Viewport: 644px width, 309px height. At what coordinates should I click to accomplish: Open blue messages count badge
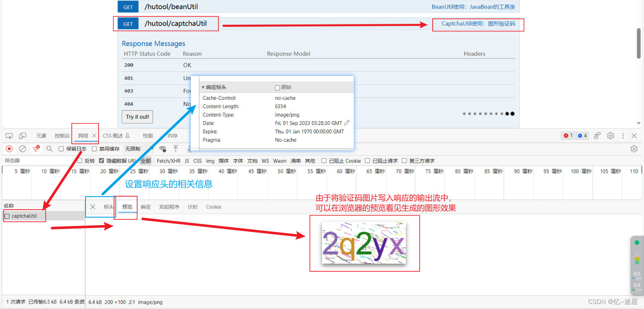click(582, 136)
